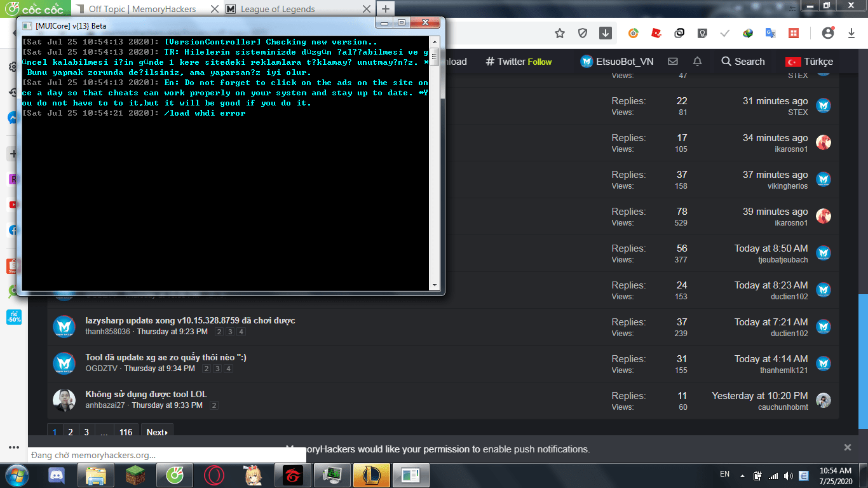Screen dimensions: 868x488
Task: Click the anime girl taskbar icon
Action: tap(254, 475)
